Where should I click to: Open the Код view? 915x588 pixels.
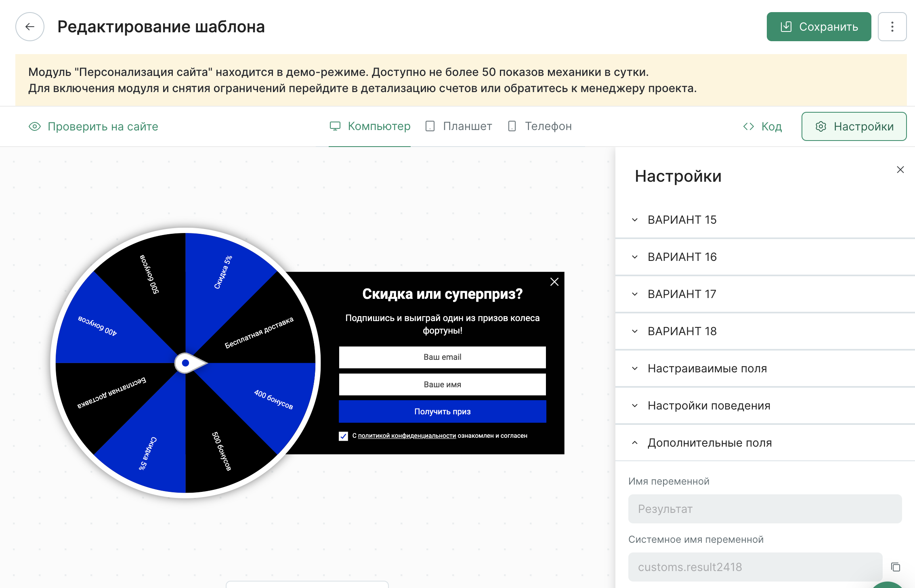[762, 126]
